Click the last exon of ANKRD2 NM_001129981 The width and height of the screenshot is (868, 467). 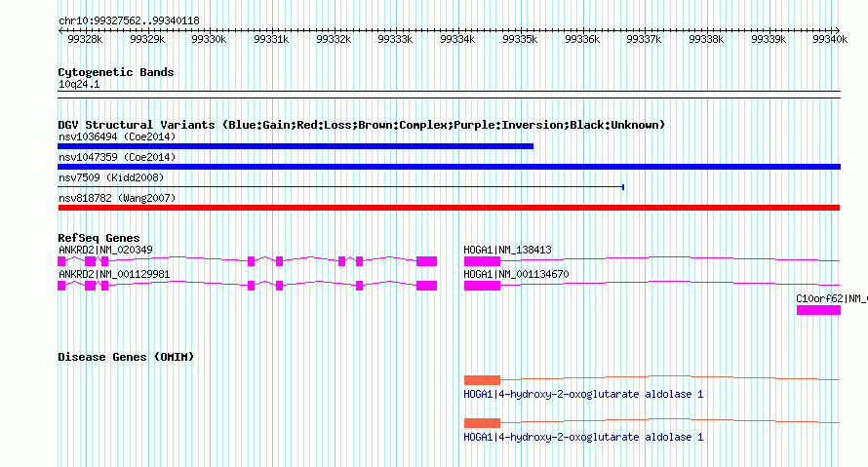[427, 286]
